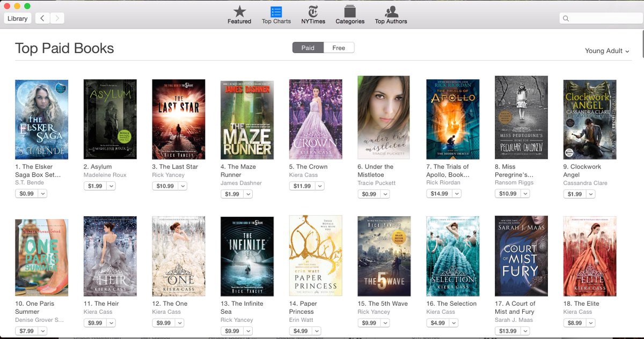Image resolution: width=644 pixels, height=339 pixels.
Task: Click author name Erin Watt
Action: [x=302, y=320]
